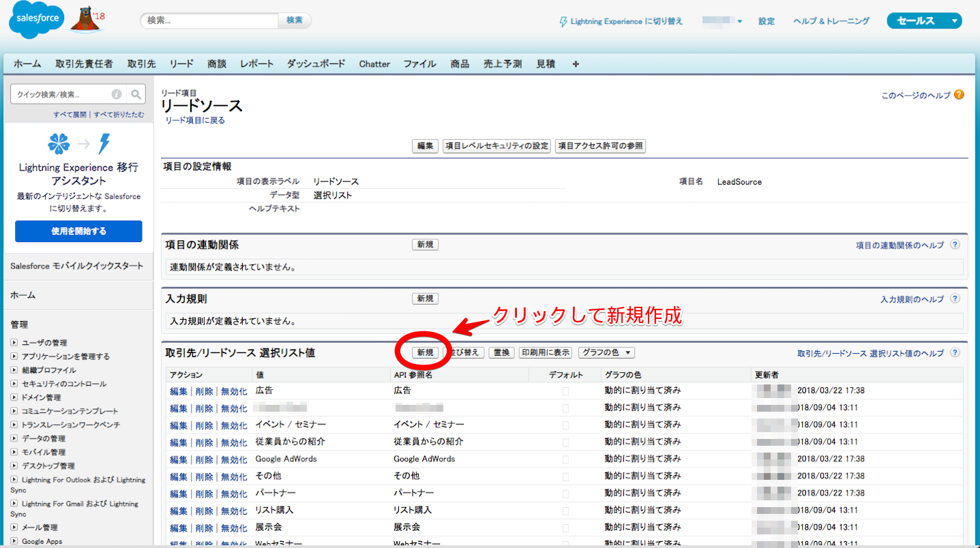The image size is (980, 548).
Task: Click the 印刷用に表示 button
Action: [x=545, y=352]
